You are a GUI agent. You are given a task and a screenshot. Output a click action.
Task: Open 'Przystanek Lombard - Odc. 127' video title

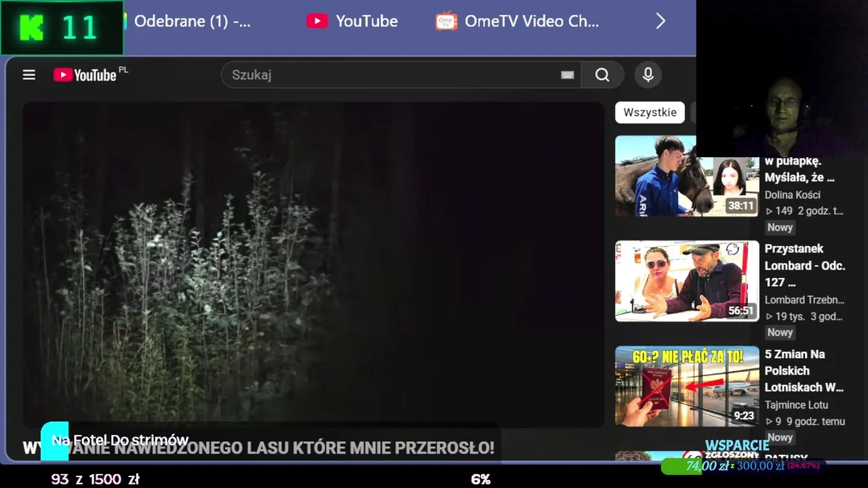coord(805,266)
